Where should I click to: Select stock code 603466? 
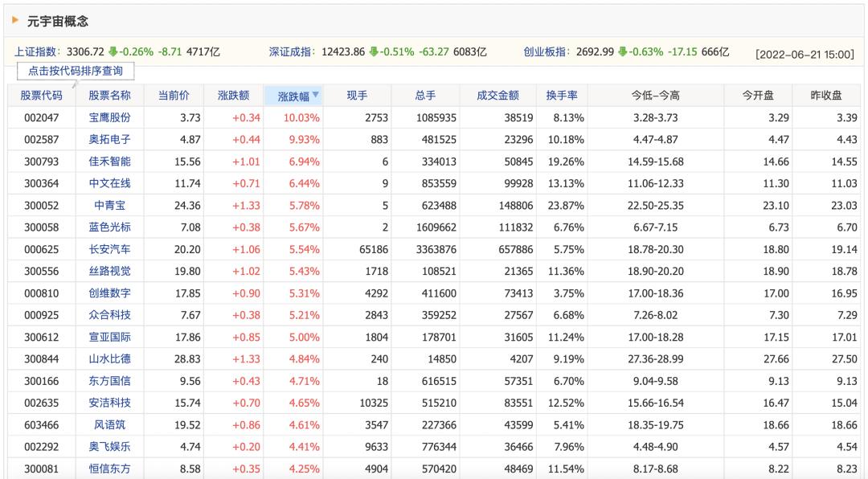[x=42, y=424]
